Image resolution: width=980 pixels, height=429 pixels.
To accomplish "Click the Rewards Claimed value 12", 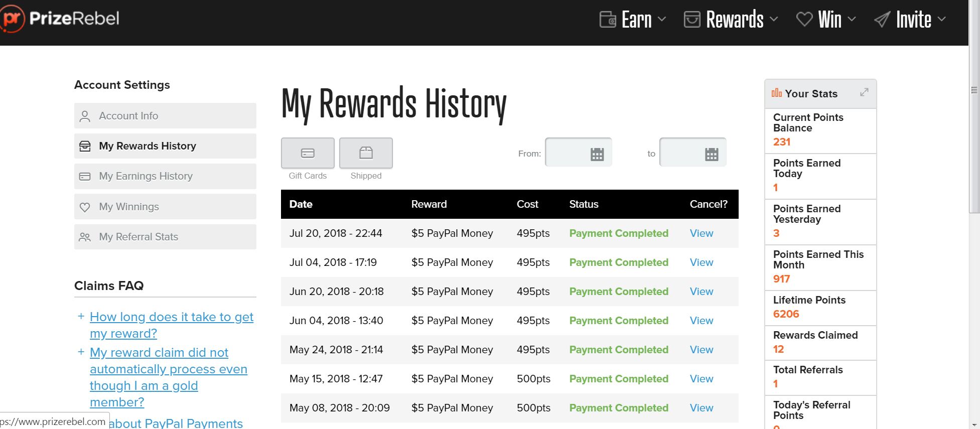I will point(778,349).
